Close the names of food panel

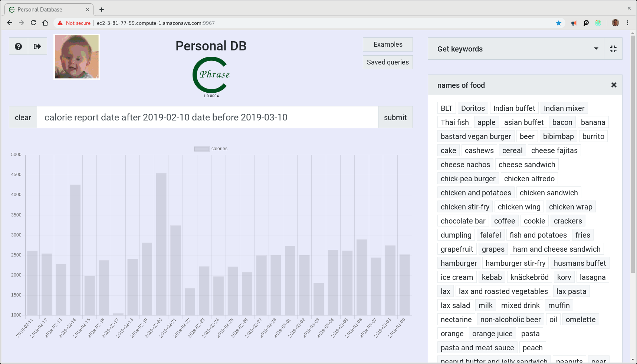614,85
